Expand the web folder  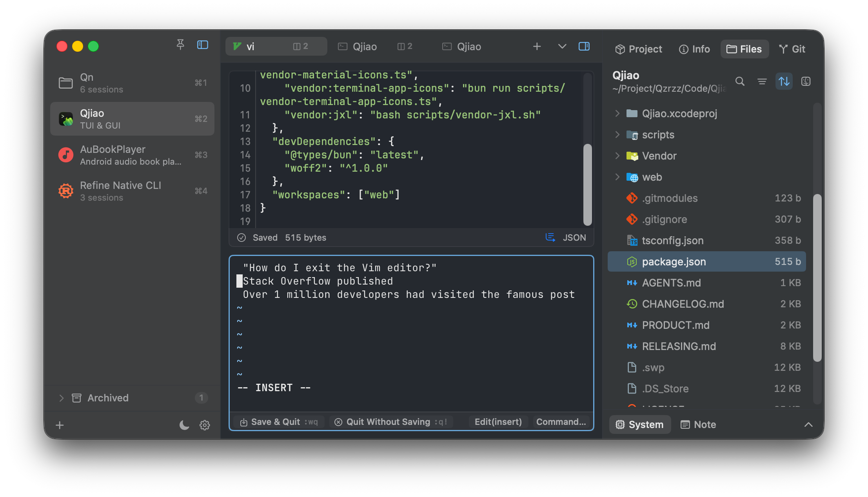tap(617, 177)
